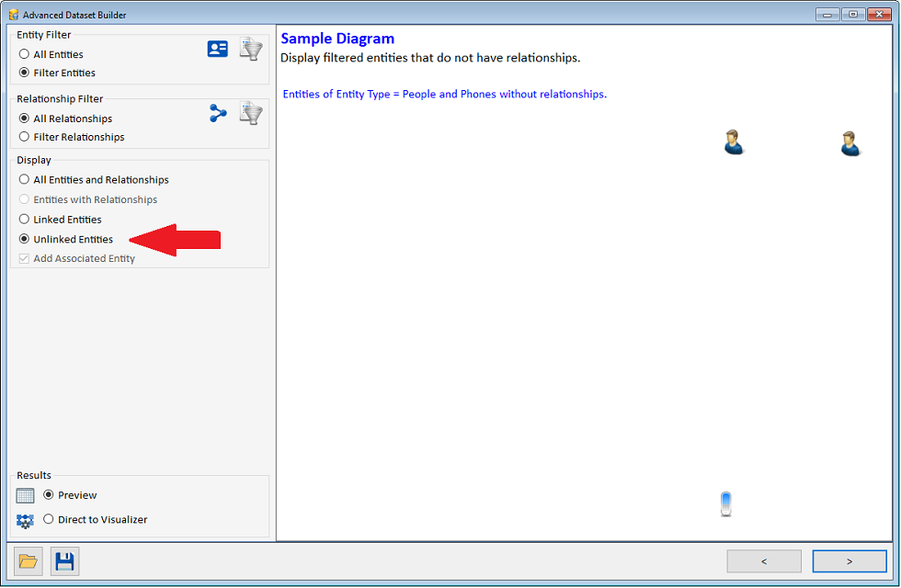Click the Entity Filter funnel icon
901x588 pixels.
pyautogui.click(x=250, y=48)
